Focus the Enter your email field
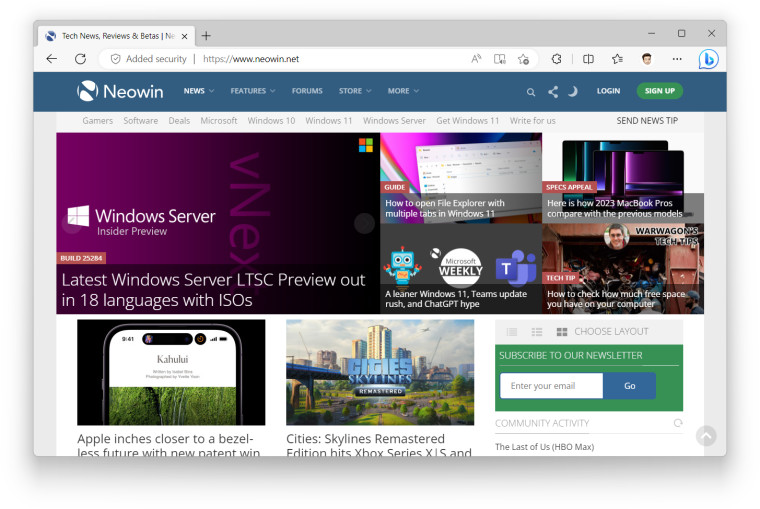Screen dimensions: 760x509 pyautogui.click(x=552, y=386)
